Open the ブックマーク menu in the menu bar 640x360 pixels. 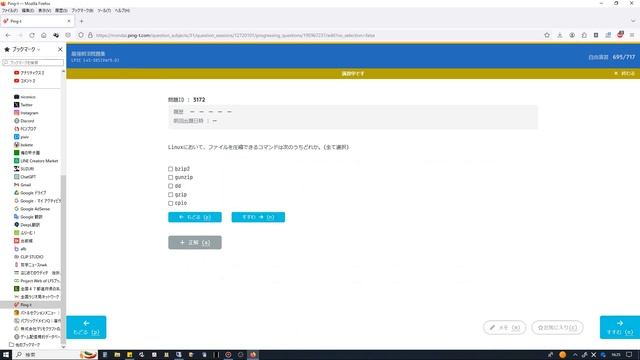click(82, 10)
